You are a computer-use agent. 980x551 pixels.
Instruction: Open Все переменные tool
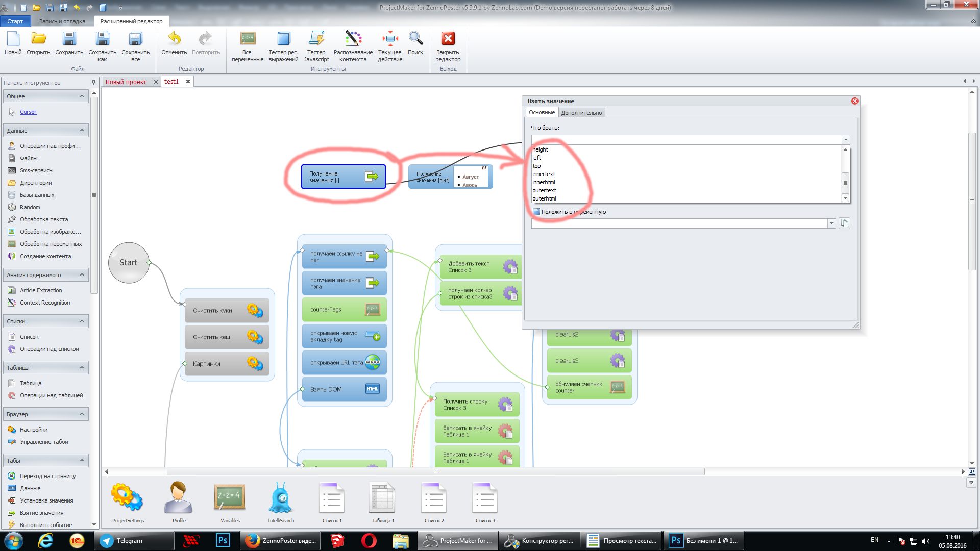pos(247,46)
